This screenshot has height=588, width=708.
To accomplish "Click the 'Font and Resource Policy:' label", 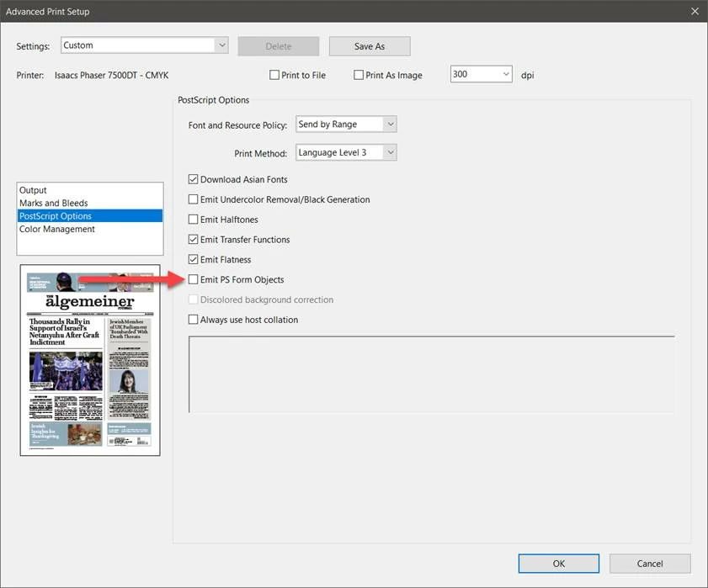I will click(238, 125).
